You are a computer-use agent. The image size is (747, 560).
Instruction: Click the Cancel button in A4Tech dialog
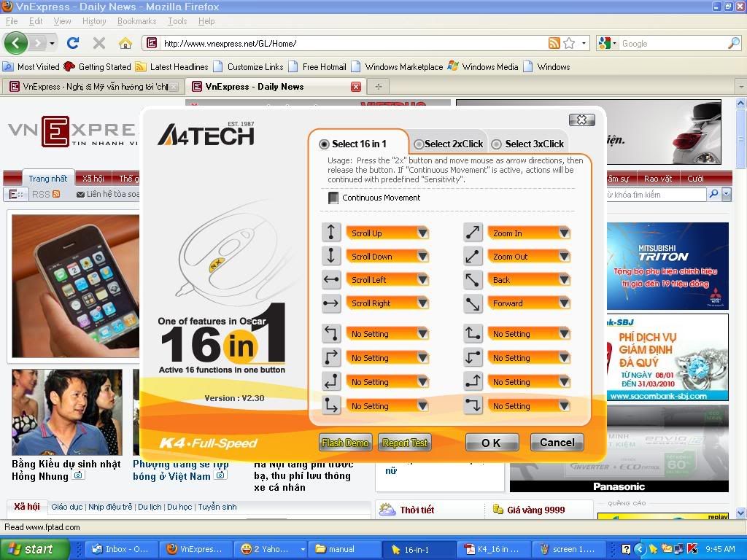coord(557,443)
